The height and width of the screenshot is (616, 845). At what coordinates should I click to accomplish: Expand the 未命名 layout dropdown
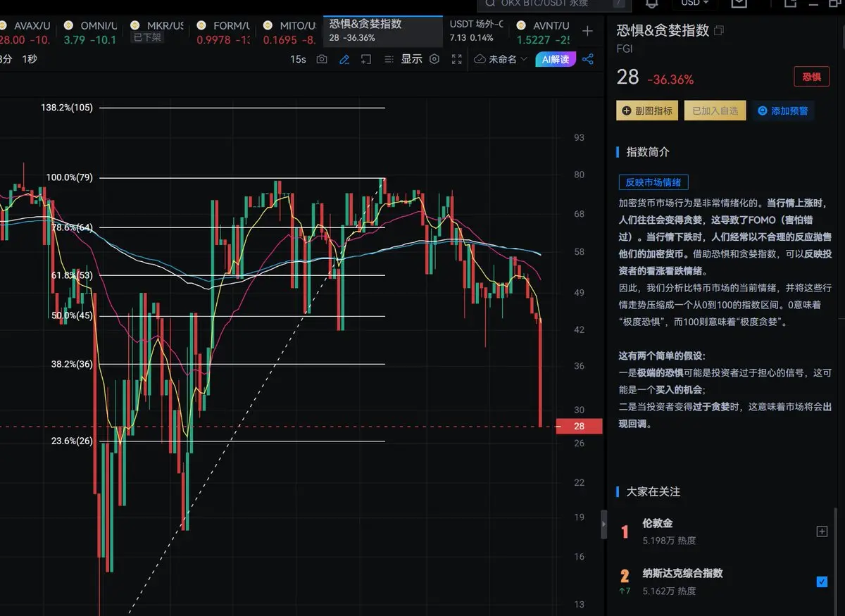pos(501,59)
